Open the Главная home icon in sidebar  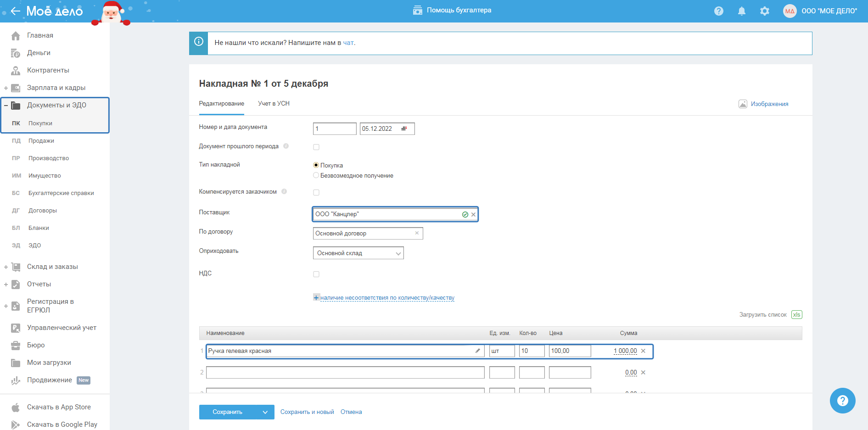click(x=16, y=35)
